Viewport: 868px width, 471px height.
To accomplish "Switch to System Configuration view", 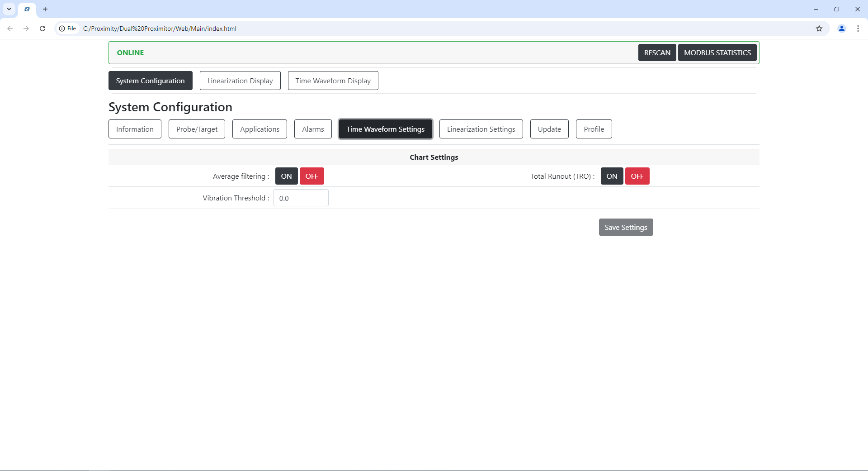I will 151,81.
